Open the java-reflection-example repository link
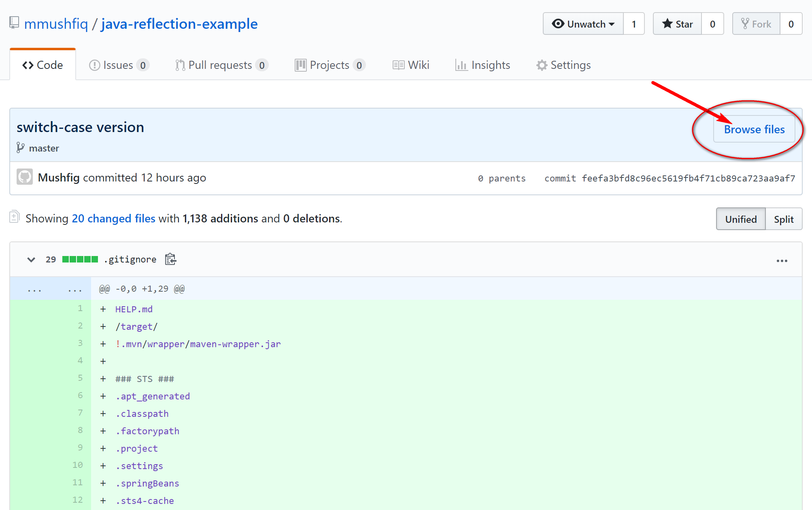 [x=179, y=24]
